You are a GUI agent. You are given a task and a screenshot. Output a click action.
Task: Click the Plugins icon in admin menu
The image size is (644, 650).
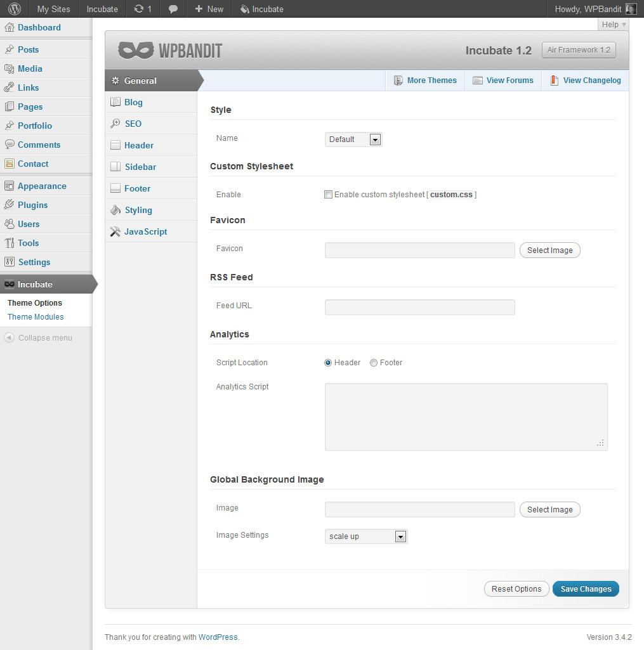[9, 205]
